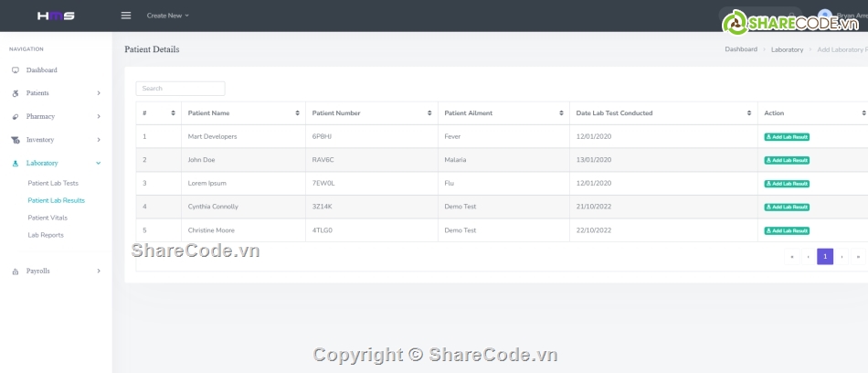This screenshot has height=373, width=868.
Task: Click the Patient Details heading
Action: pos(153,49)
